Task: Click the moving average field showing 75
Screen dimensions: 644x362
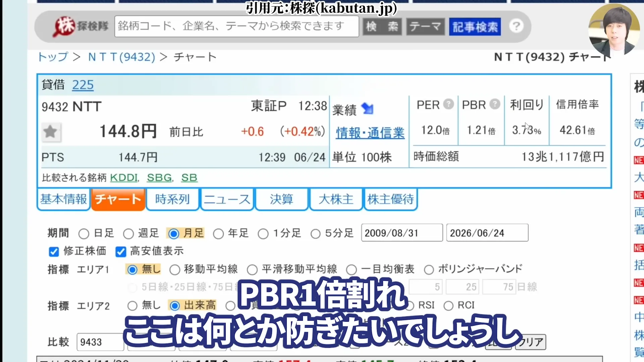Action: (x=499, y=287)
